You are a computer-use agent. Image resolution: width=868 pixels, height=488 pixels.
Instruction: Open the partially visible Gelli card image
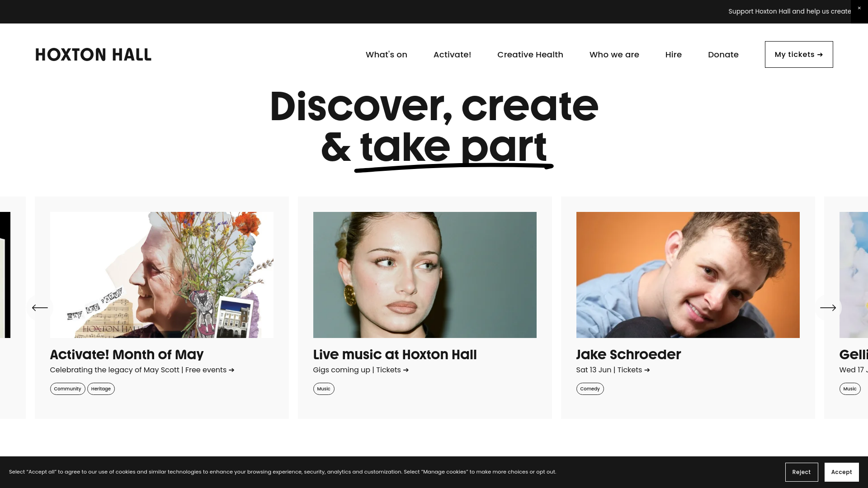[x=854, y=275]
